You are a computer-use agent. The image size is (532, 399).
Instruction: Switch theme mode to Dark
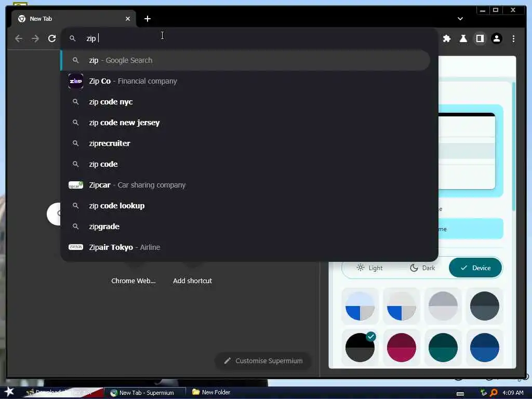click(422, 268)
